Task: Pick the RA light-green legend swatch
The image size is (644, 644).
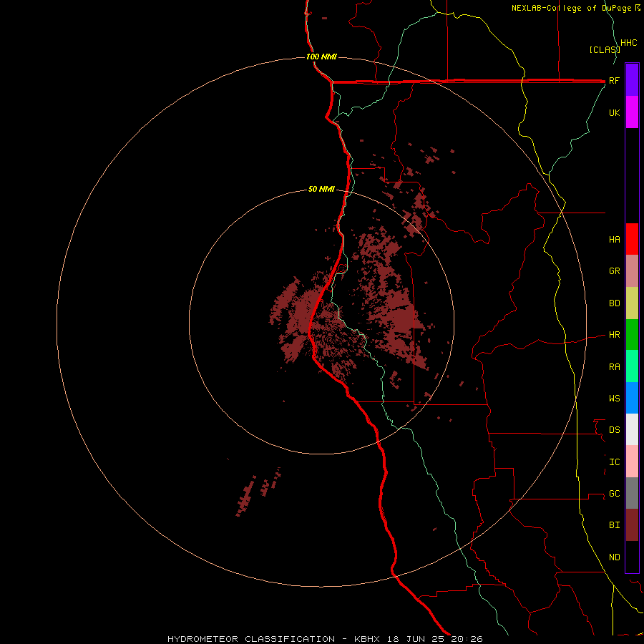Action: click(x=632, y=366)
